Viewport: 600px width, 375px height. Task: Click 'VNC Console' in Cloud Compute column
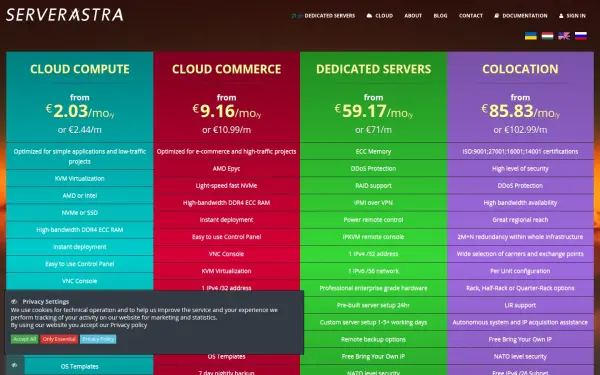[80, 281]
